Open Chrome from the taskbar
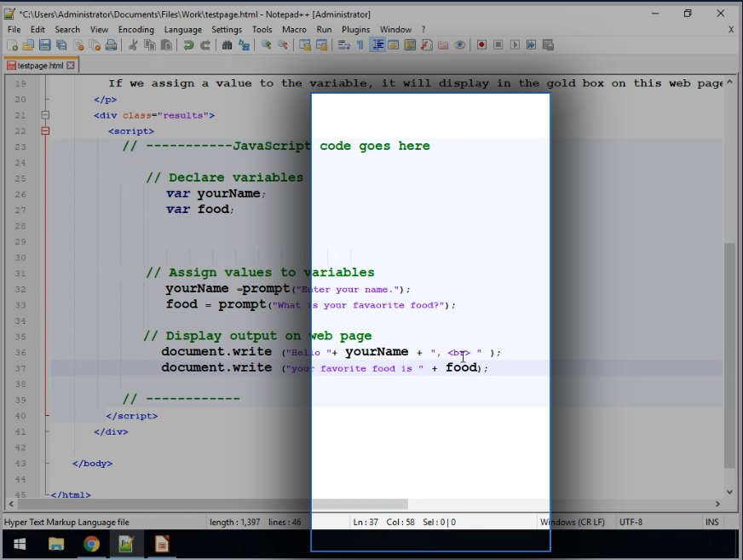 pyautogui.click(x=91, y=544)
